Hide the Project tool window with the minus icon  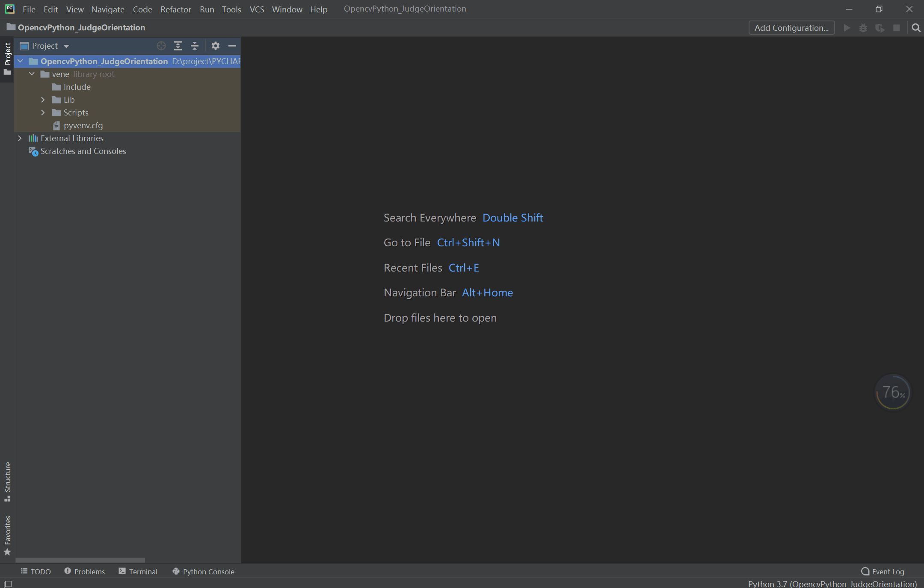pos(233,46)
